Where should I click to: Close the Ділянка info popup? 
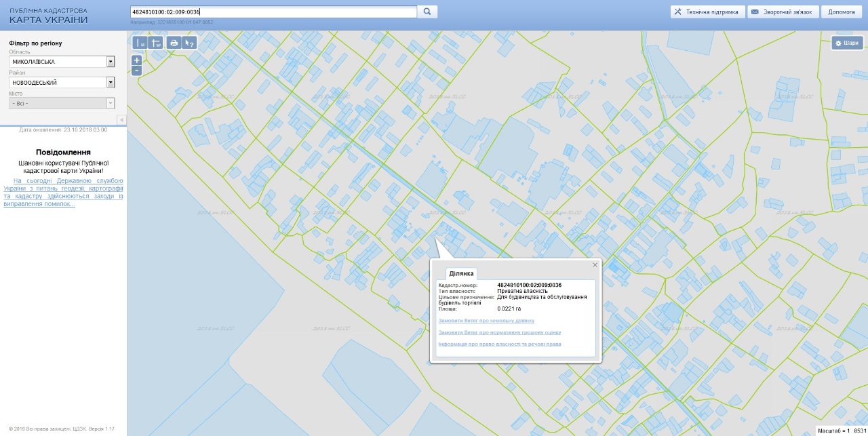[x=595, y=265]
